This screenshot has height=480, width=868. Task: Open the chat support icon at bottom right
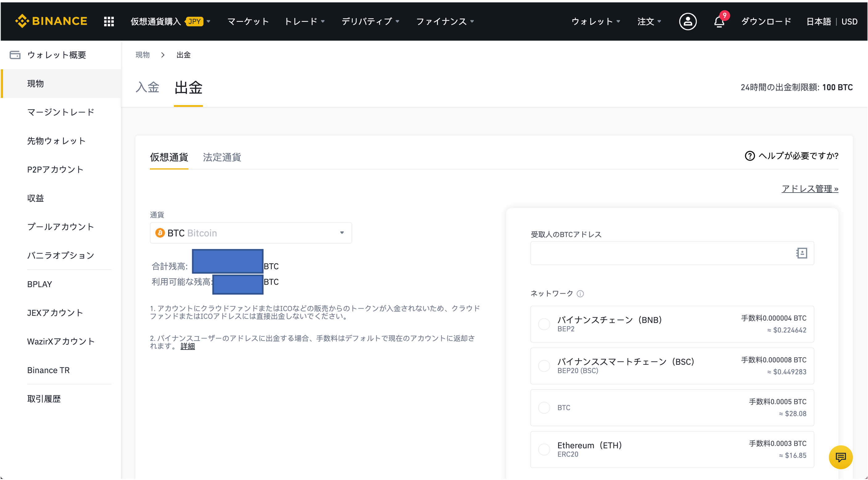click(x=840, y=457)
